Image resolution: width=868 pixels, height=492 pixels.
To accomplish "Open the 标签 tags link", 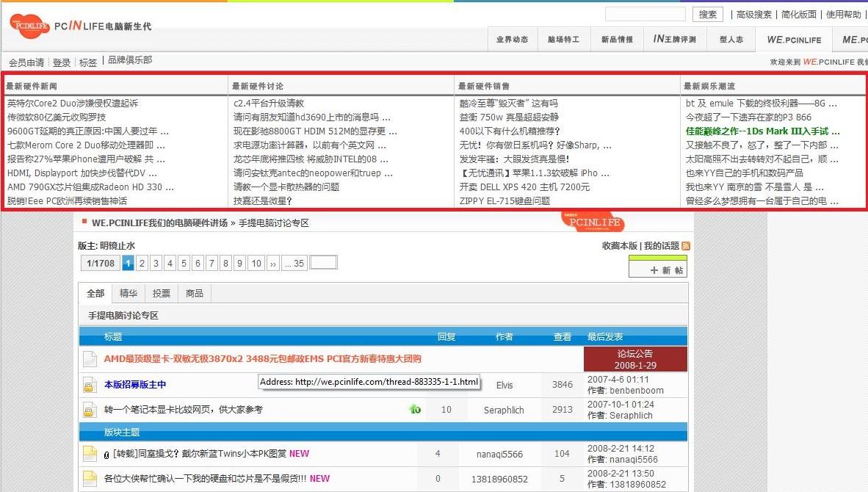I will point(88,62).
